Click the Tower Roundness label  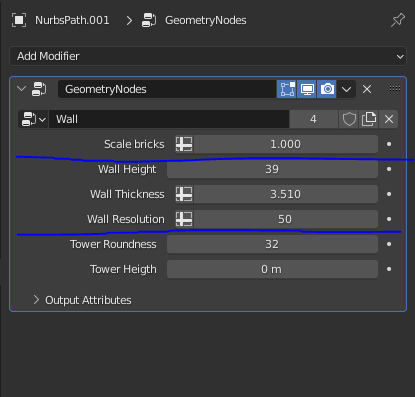coord(113,244)
